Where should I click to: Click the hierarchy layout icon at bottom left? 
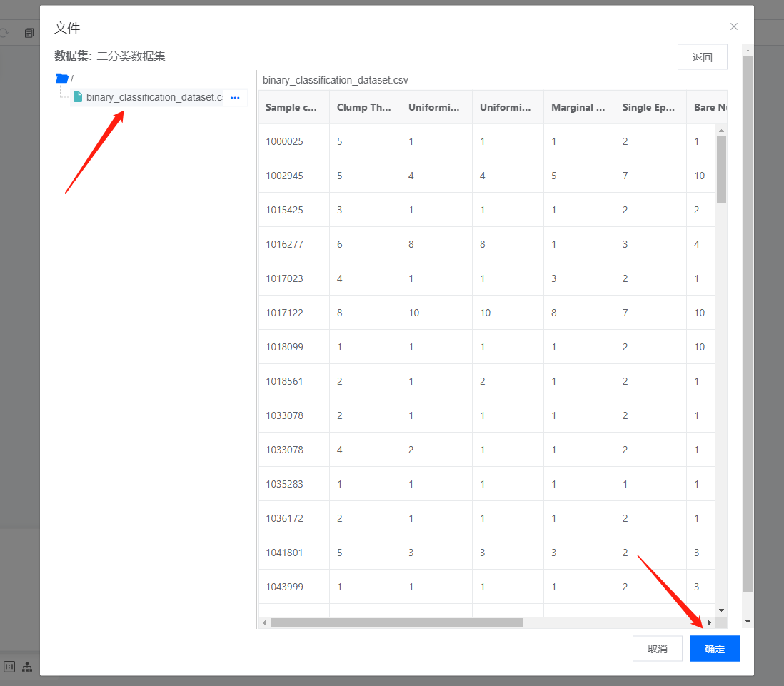[x=27, y=667]
